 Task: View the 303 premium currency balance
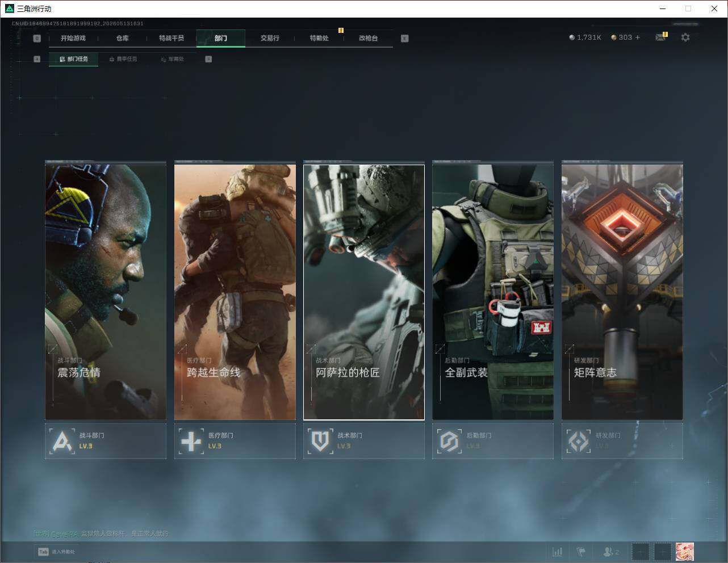click(625, 37)
